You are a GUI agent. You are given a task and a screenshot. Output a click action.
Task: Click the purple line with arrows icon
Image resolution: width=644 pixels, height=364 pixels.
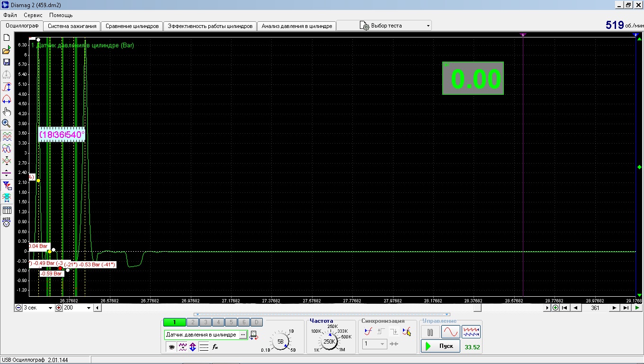click(7, 173)
